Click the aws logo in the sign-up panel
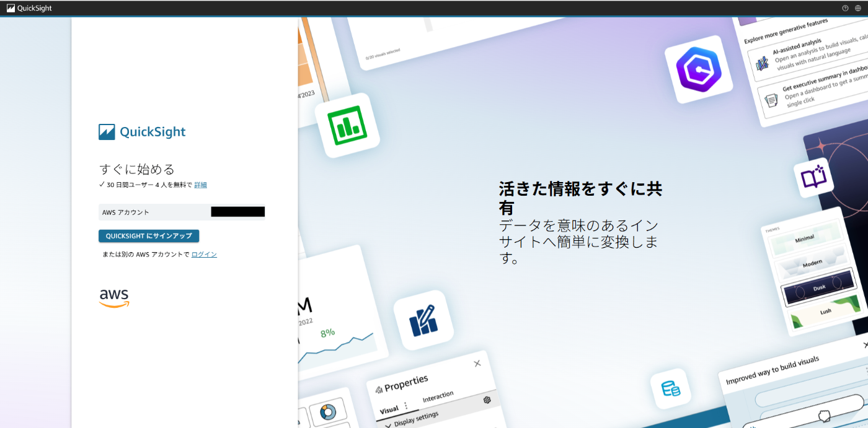Image resolution: width=868 pixels, height=428 pixels. [x=114, y=298]
